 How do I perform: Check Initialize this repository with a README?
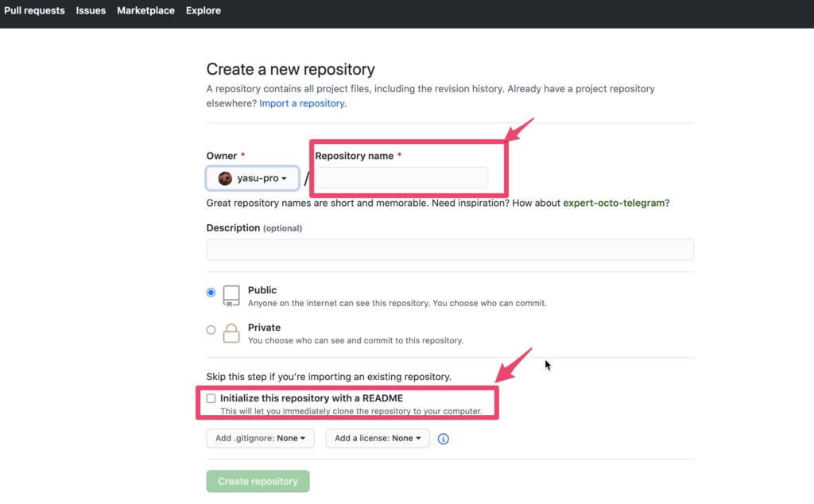[211, 398]
